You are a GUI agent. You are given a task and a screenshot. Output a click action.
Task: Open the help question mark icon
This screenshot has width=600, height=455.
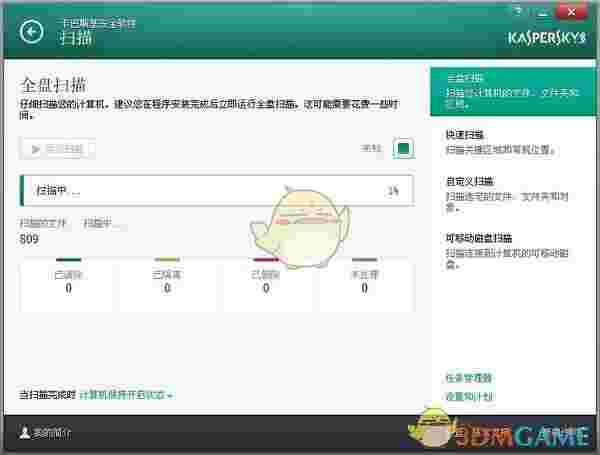click(x=518, y=11)
